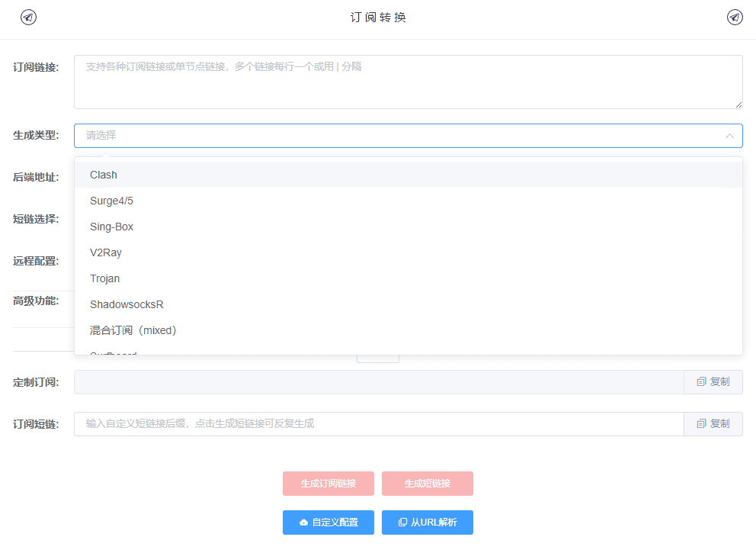Click the 从URL解析 button

click(428, 522)
